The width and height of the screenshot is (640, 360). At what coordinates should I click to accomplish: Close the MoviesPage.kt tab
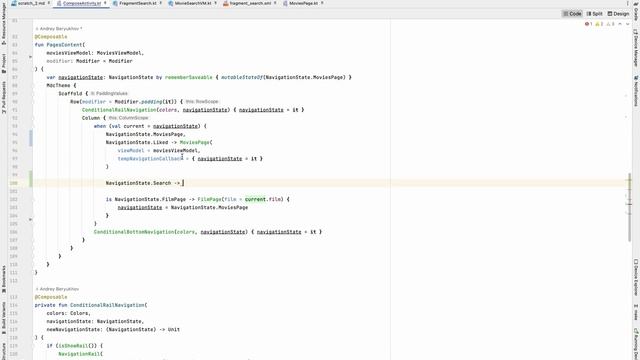click(322, 3)
